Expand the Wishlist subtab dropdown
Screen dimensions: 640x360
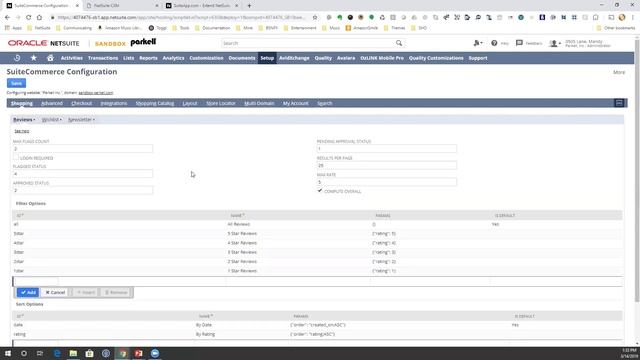[x=52, y=120]
